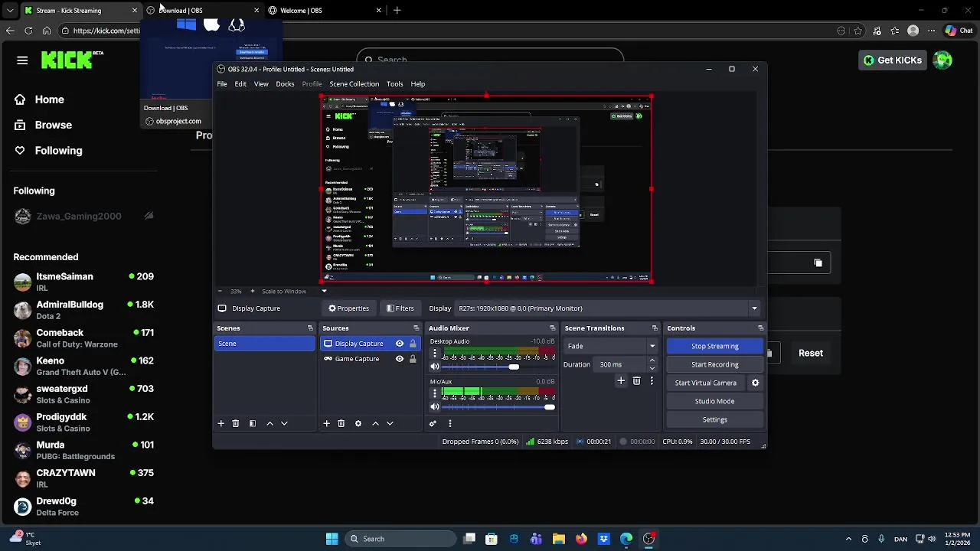980x551 pixels.
Task: Open OBS Help menu
Action: pos(418,84)
